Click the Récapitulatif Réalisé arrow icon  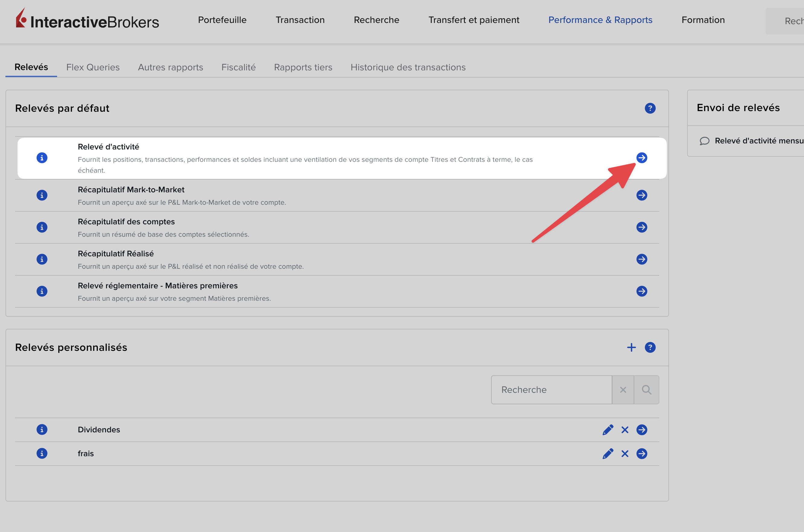click(642, 259)
